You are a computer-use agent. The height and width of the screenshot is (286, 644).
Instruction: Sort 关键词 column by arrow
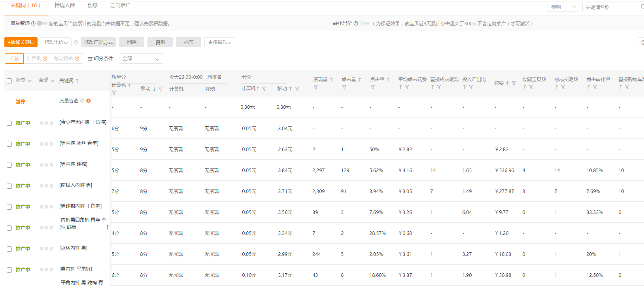point(77,81)
